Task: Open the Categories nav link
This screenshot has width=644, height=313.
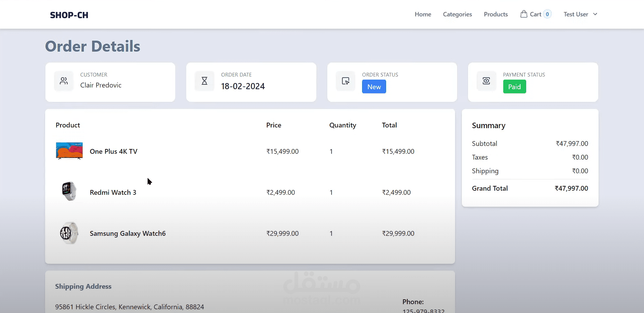Action: tap(457, 14)
